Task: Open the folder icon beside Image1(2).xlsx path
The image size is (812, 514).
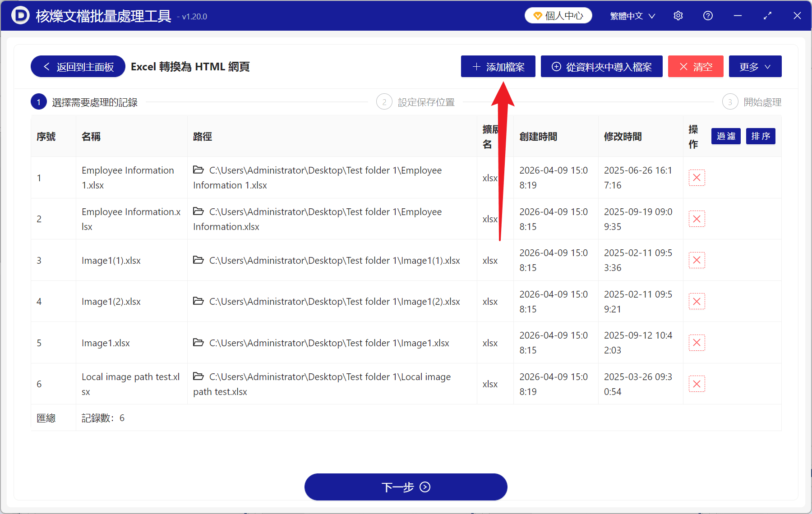Action: tap(198, 301)
